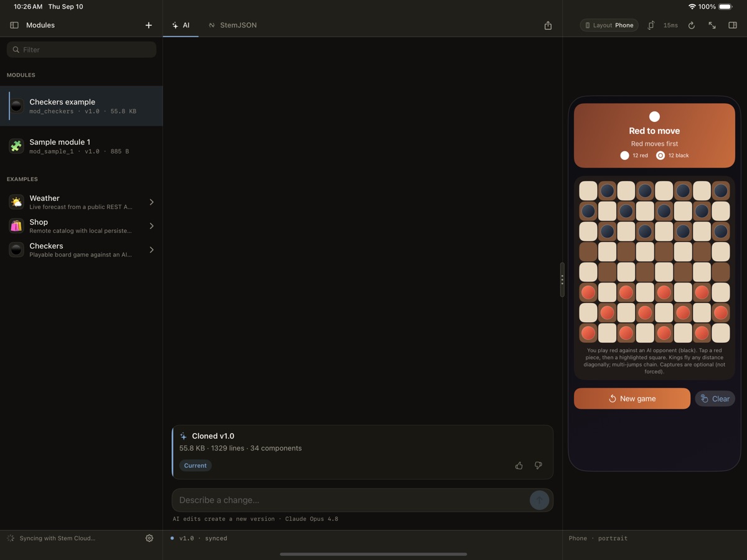Open the Layout Phone selector
747x560 pixels.
[609, 26]
